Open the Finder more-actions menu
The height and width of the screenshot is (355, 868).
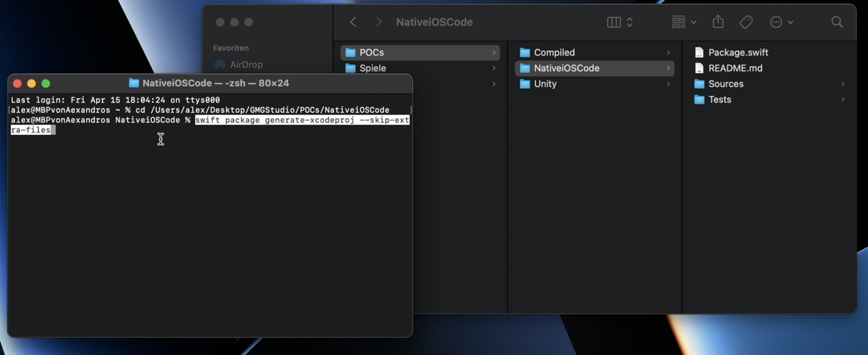point(782,22)
